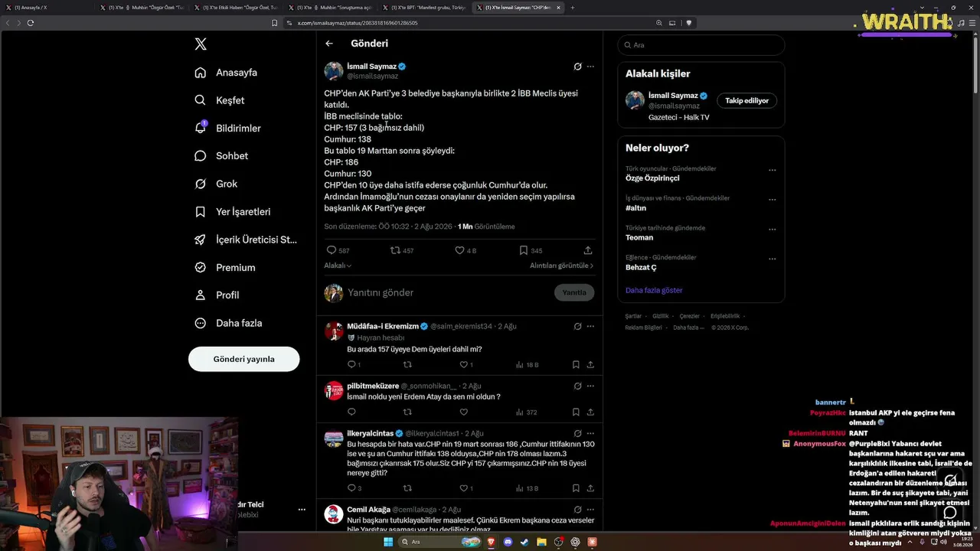Open options for the Özge Özpirinçci trend
Image resolution: width=980 pixels, height=551 pixels.
[x=772, y=170]
